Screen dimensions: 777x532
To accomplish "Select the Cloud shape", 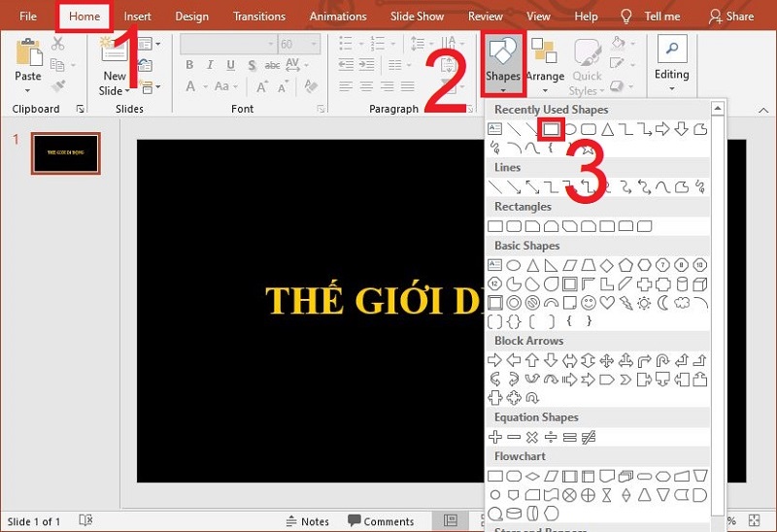I will 682,303.
